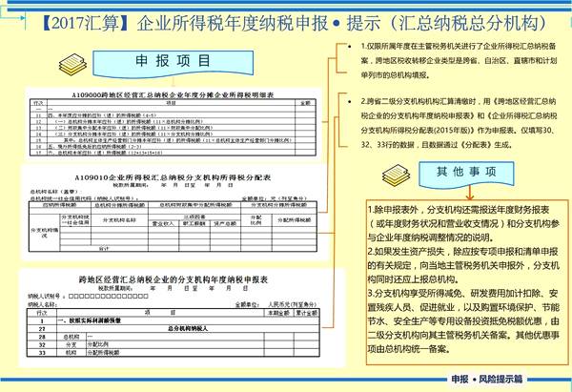Select the 申报项目 banner
Viewport: 572px width, 392px height.
tap(173, 63)
